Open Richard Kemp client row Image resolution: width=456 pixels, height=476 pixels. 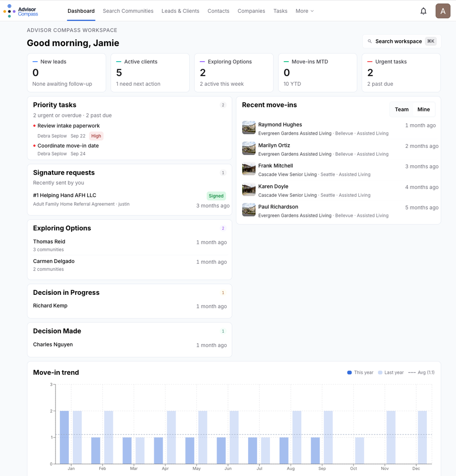(130, 306)
